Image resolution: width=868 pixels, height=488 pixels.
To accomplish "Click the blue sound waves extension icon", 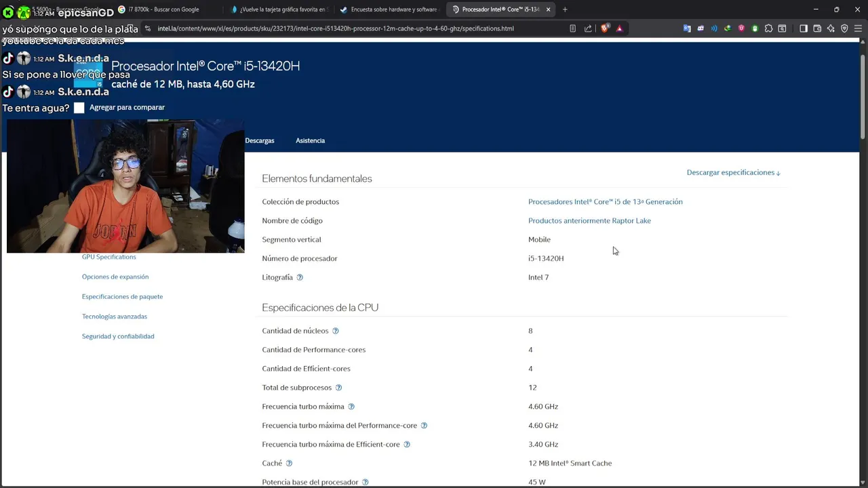I will (714, 28).
